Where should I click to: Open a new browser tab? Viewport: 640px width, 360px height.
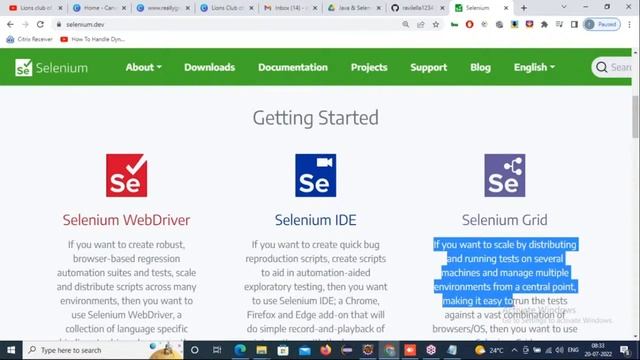[x=524, y=8]
